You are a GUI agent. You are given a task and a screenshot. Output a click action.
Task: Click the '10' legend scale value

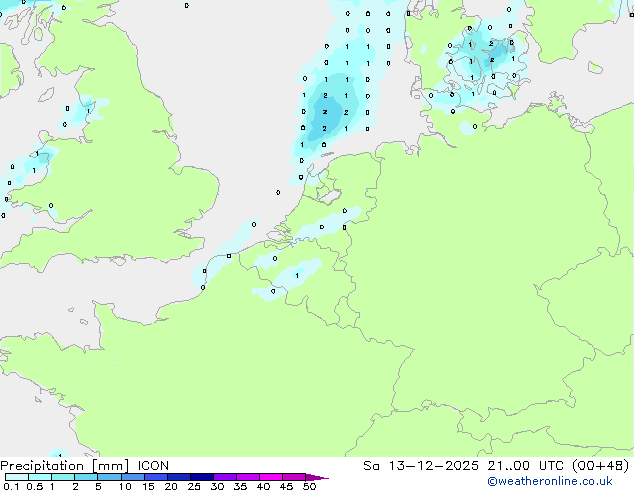pos(125,486)
